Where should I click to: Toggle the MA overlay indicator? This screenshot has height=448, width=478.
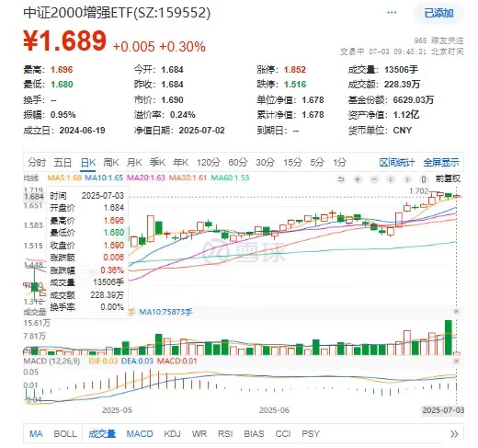point(36,433)
